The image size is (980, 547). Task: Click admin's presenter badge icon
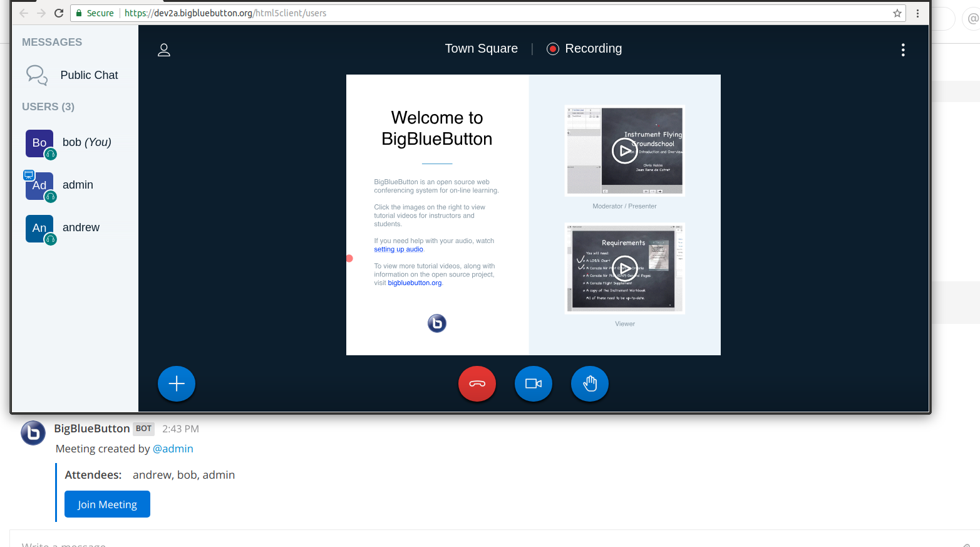point(29,175)
